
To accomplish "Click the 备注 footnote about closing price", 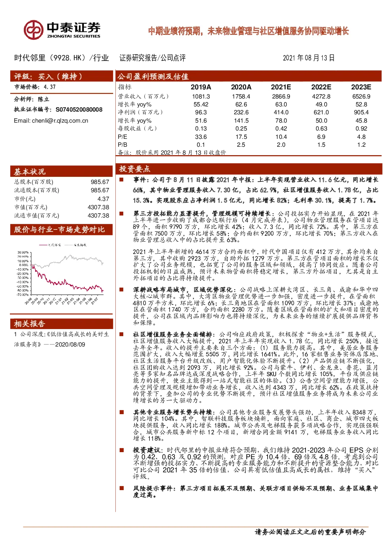I will 172,152.
